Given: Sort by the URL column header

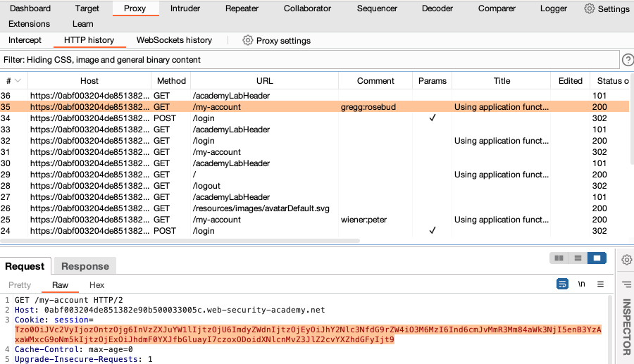Looking at the screenshot, I should coord(265,81).
